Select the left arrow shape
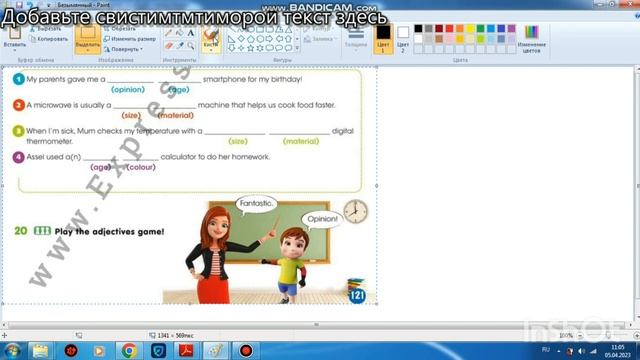 click(x=279, y=39)
